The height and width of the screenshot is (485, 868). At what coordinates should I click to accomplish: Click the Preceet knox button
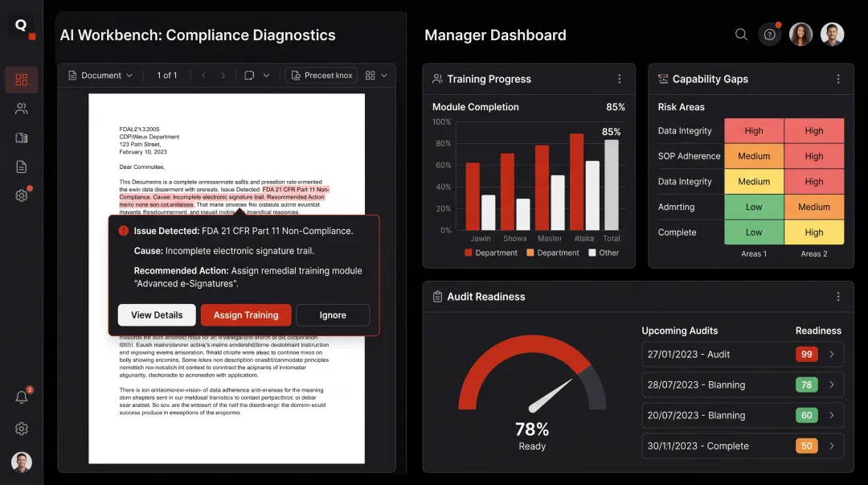point(321,76)
